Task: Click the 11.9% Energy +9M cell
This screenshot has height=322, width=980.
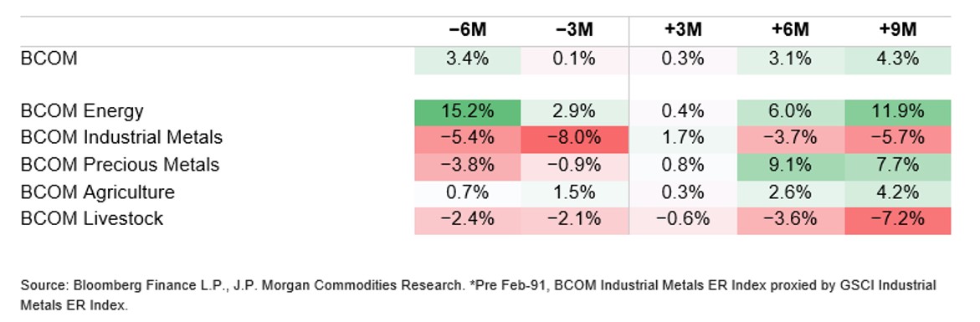Action: pos(897,112)
